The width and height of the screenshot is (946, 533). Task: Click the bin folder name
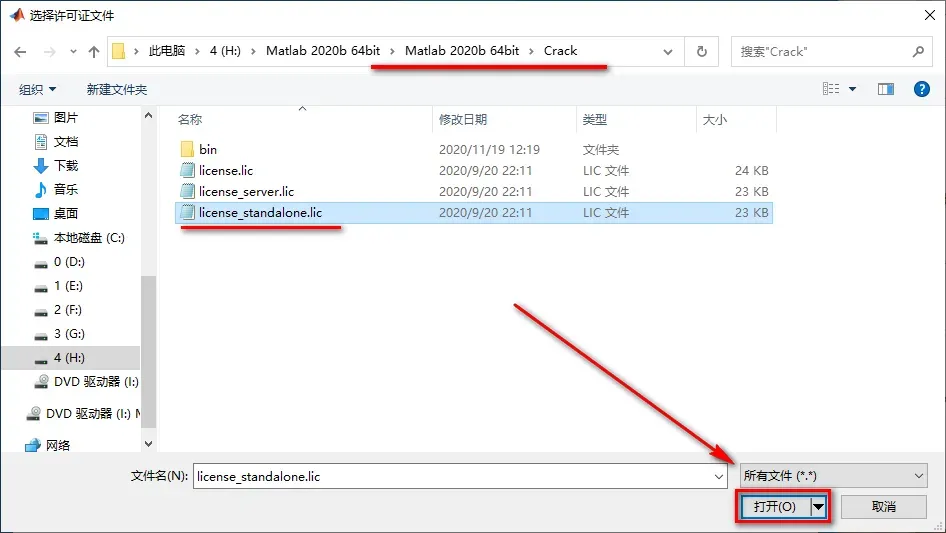coord(208,149)
